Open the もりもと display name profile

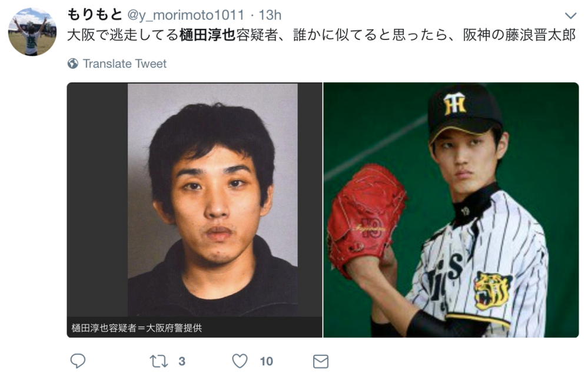pyautogui.click(x=95, y=15)
